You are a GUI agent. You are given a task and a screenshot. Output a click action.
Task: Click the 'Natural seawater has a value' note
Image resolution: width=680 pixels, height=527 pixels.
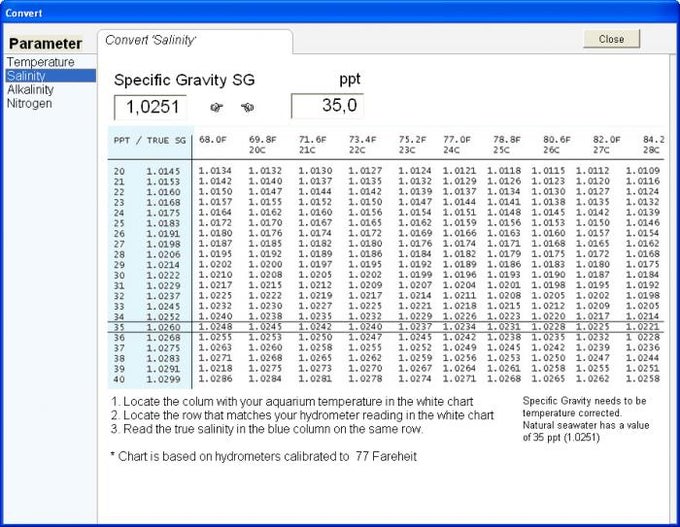(x=586, y=425)
